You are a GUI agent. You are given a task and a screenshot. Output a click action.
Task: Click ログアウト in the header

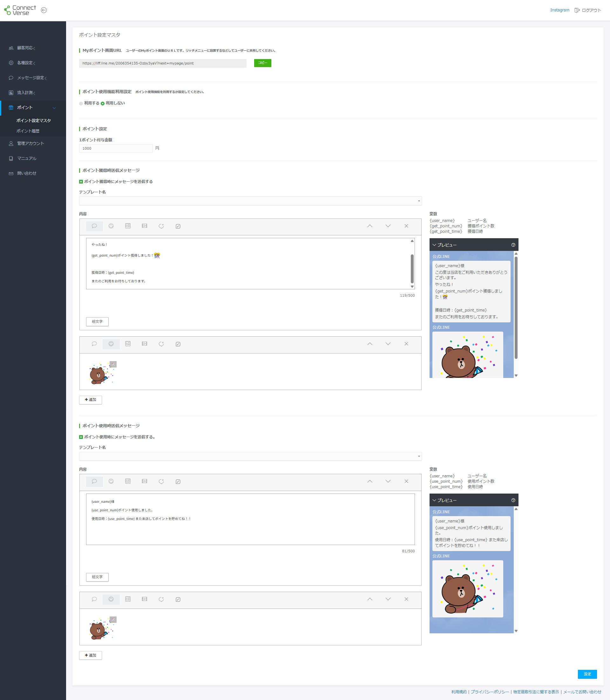[587, 10]
